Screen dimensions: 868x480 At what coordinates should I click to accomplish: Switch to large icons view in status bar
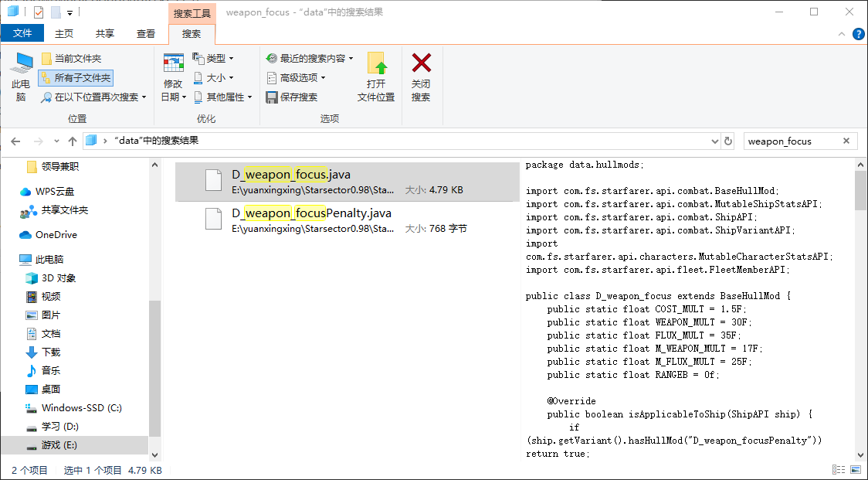coord(855,470)
